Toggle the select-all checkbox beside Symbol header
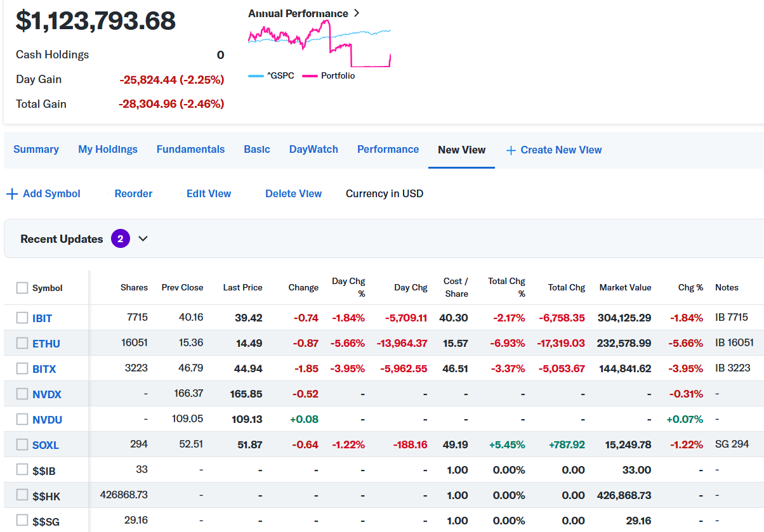The image size is (764, 532). pyautogui.click(x=22, y=288)
